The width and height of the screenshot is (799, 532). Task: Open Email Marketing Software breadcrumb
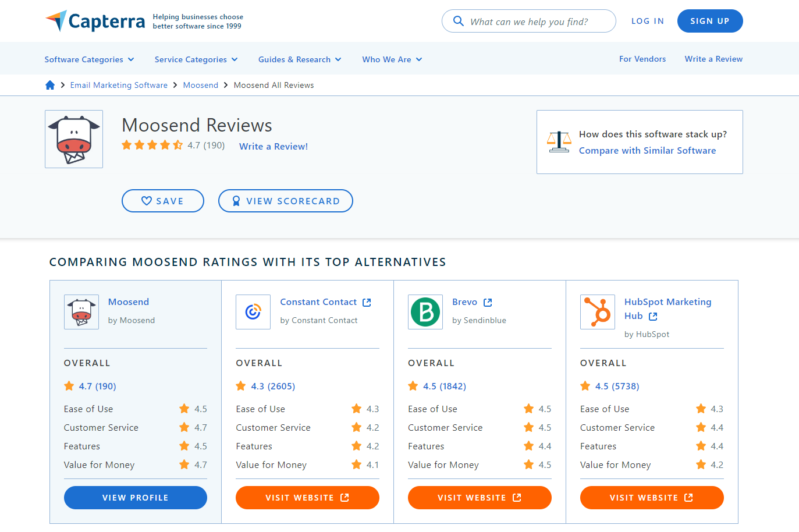click(119, 85)
